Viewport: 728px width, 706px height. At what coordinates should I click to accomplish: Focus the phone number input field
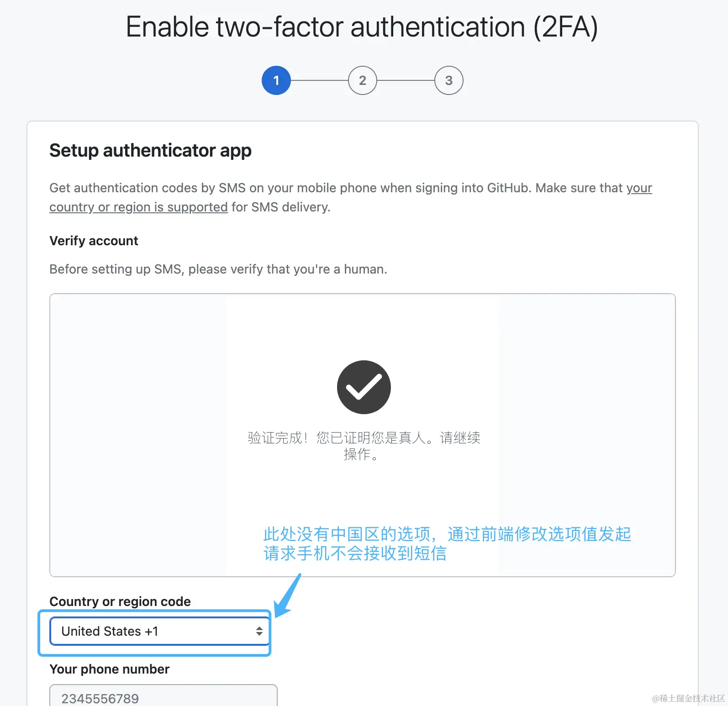163,697
